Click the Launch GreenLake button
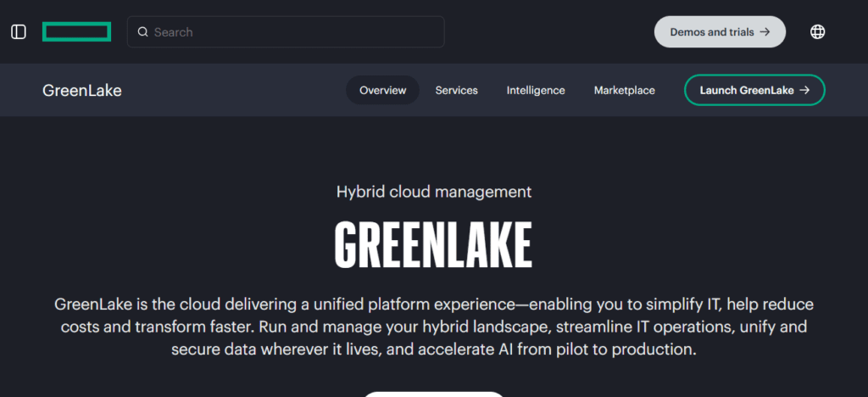 point(754,90)
